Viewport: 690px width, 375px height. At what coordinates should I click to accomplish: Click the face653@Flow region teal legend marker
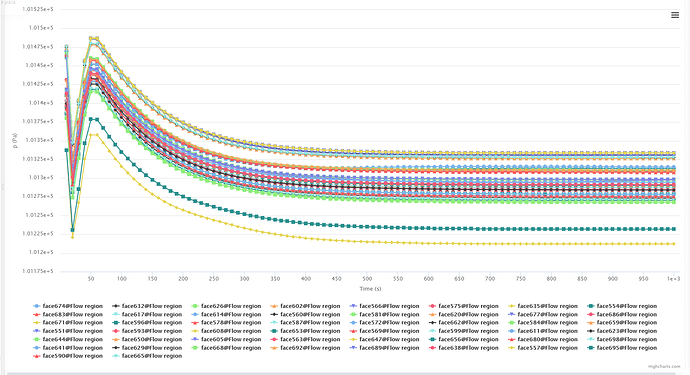click(x=275, y=331)
